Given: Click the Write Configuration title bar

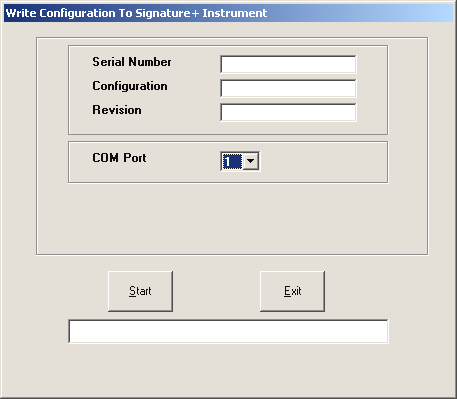Looking at the screenshot, I should 228,13.
